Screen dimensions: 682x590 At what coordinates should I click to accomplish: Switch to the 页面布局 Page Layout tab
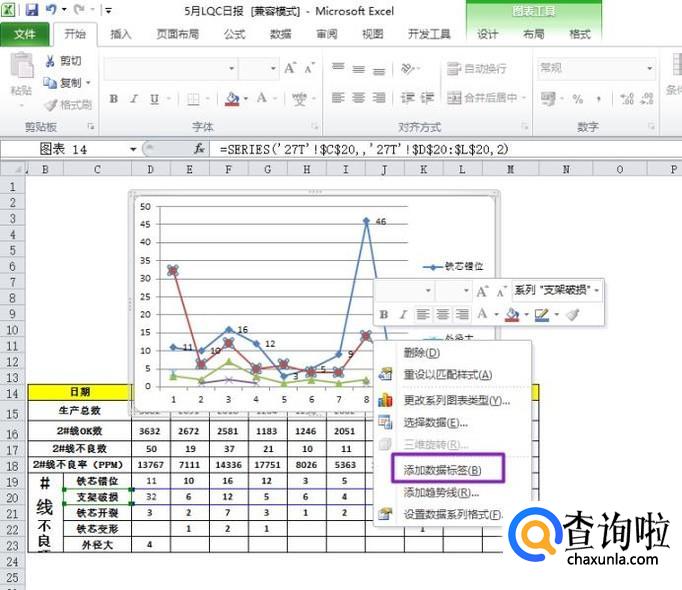[x=177, y=34]
